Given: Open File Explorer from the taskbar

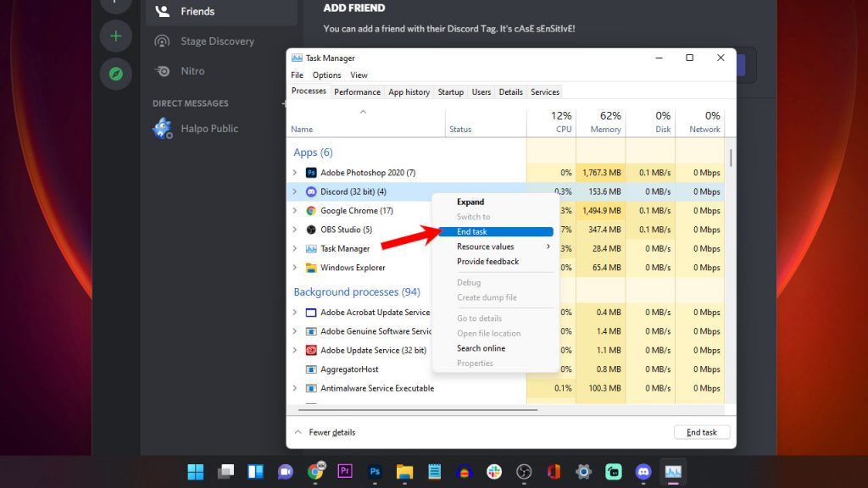Looking at the screenshot, I should pos(404,471).
